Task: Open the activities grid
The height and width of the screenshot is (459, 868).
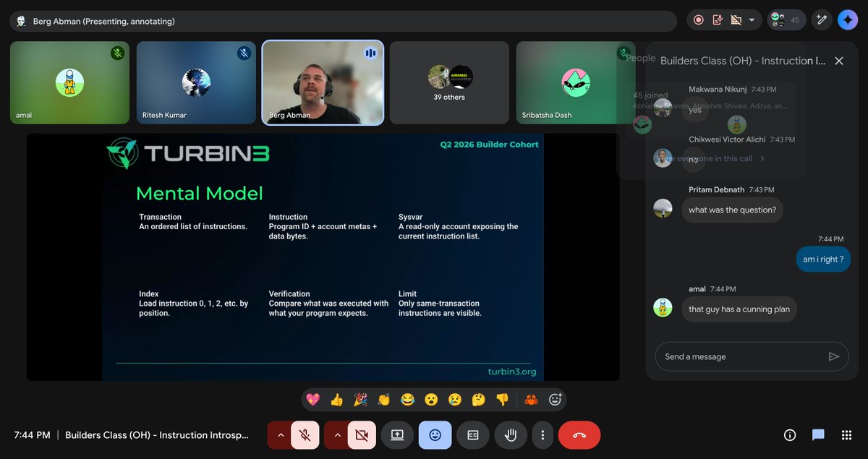Action: pyautogui.click(x=846, y=435)
